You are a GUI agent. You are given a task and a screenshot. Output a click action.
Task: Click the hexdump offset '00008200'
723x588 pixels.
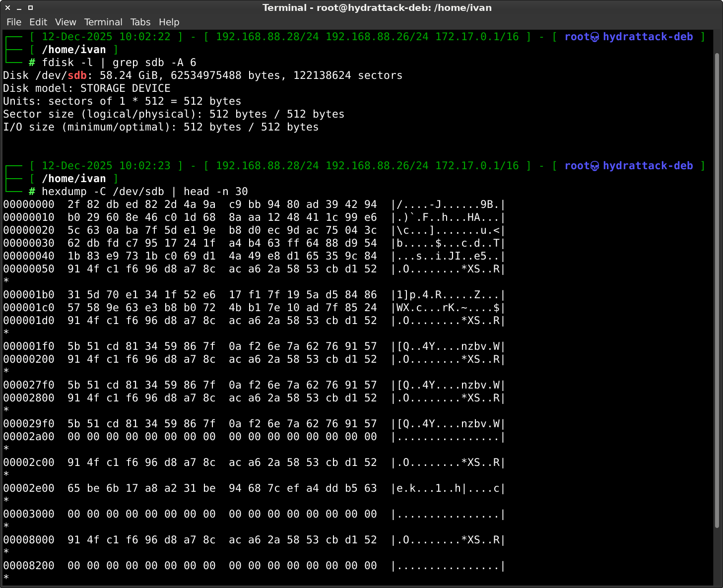tap(29, 566)
